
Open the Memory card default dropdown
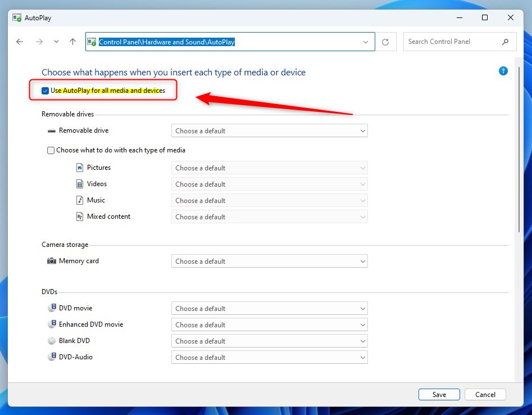[x=269, y=261]
